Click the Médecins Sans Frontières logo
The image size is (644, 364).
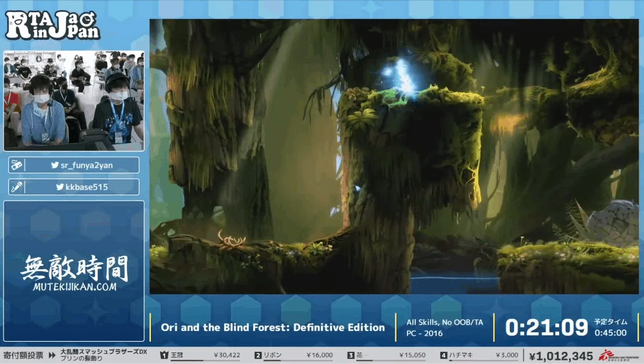(x=618, y=355)
